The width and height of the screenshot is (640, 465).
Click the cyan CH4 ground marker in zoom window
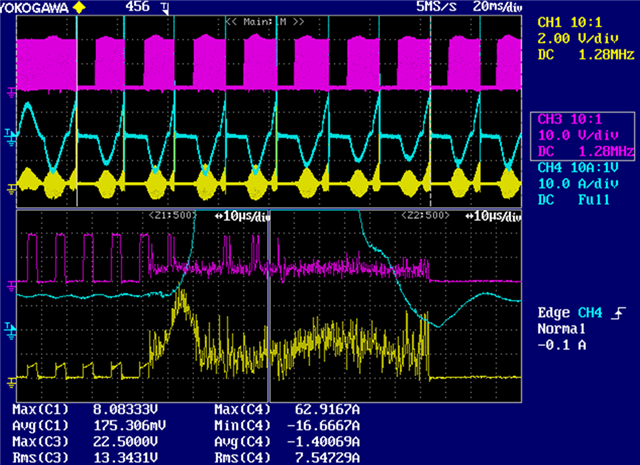coord(11,331)
